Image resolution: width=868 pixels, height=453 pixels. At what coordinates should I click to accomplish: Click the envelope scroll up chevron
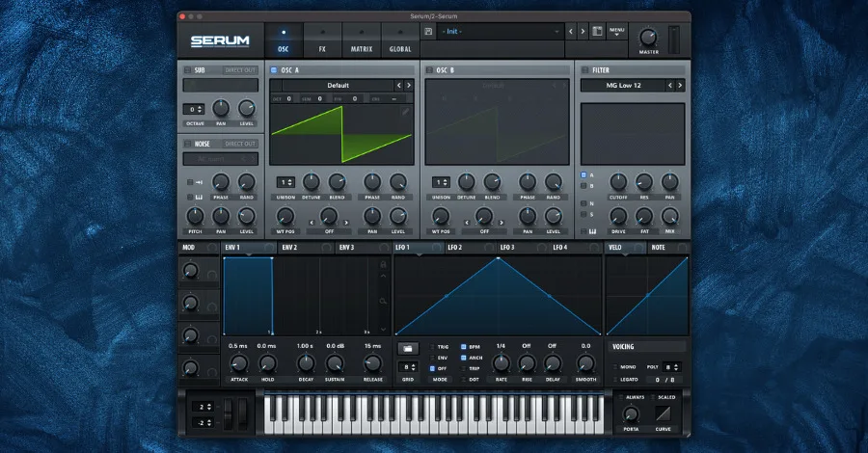[383, 276]
